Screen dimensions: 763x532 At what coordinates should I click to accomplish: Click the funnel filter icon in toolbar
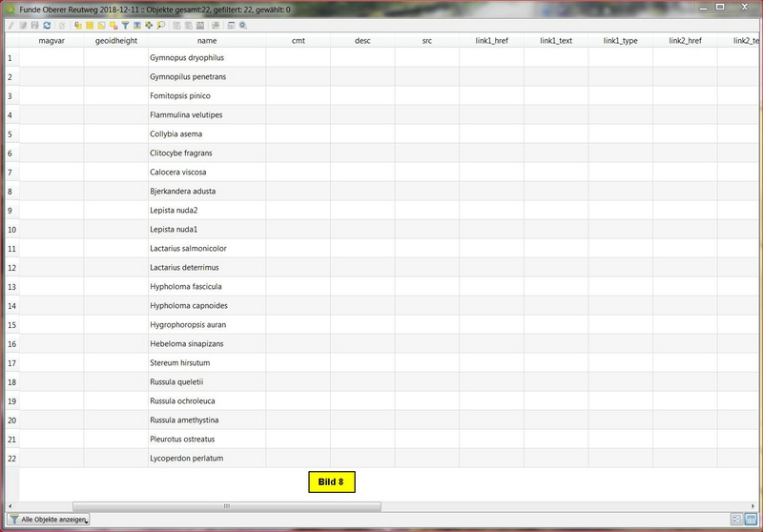[125, 25]
